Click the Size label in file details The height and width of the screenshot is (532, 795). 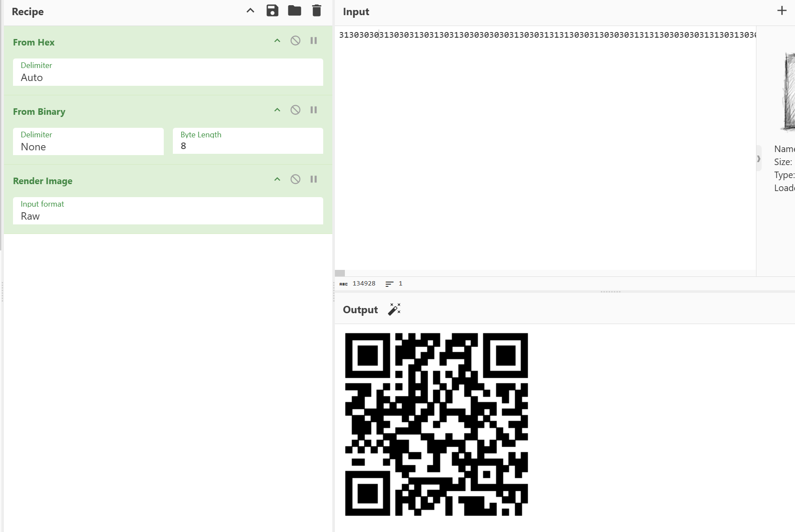pos(783,162)
